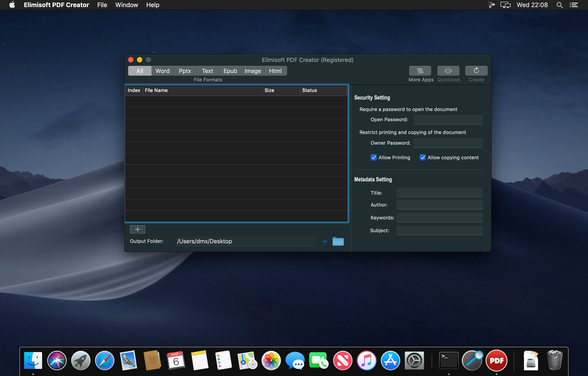Image resolution: width=588 pixels, height=376 pixels.
Task: Open Reminders icon in Dock
Action: (224, 360)
